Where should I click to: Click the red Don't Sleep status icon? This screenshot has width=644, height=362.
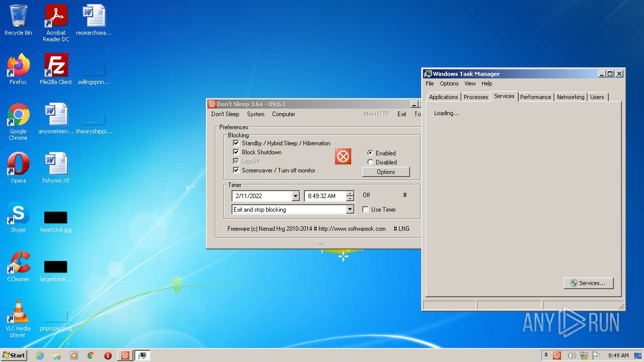(x=343, y=156)
